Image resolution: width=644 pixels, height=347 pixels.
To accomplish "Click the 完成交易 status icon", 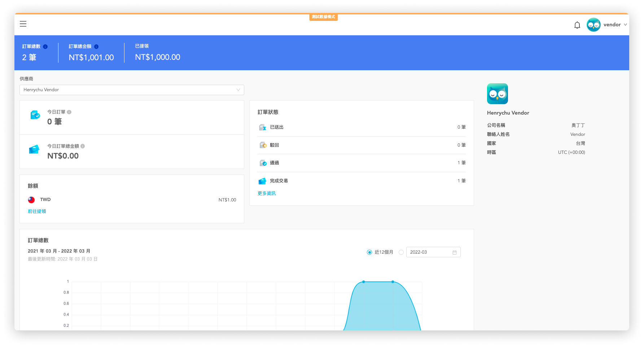I will (262, 181).
